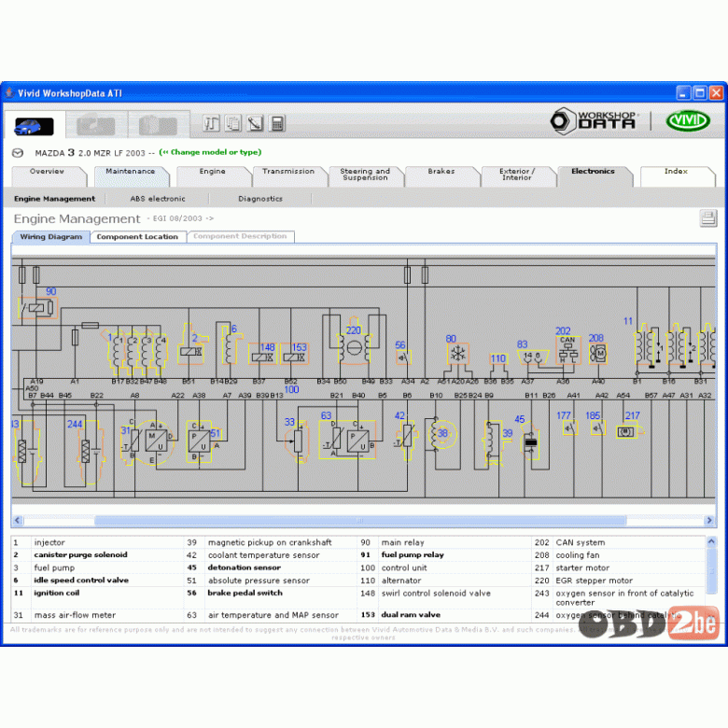Click the diagram scroll left arrow
728x728 pixels.
pos(18,520)
